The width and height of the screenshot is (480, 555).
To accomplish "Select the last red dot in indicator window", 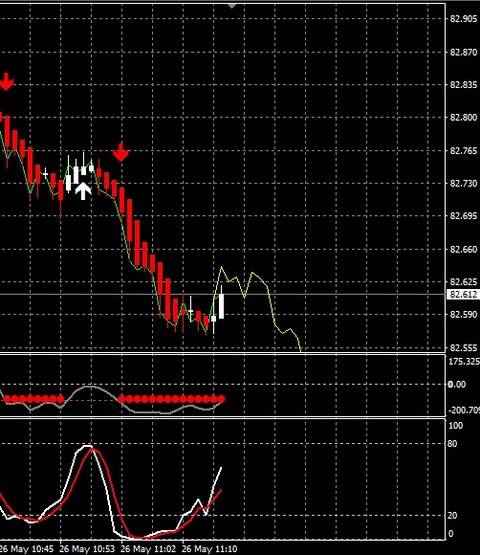I will (x=221, y=399).
